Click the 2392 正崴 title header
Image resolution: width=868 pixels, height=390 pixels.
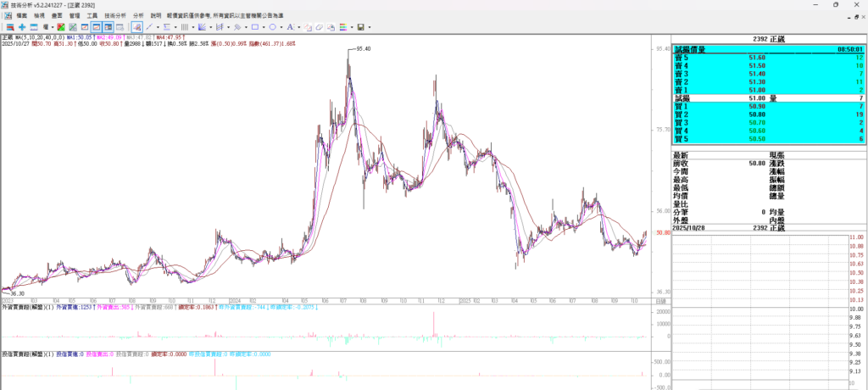click(x=769, y=39)
